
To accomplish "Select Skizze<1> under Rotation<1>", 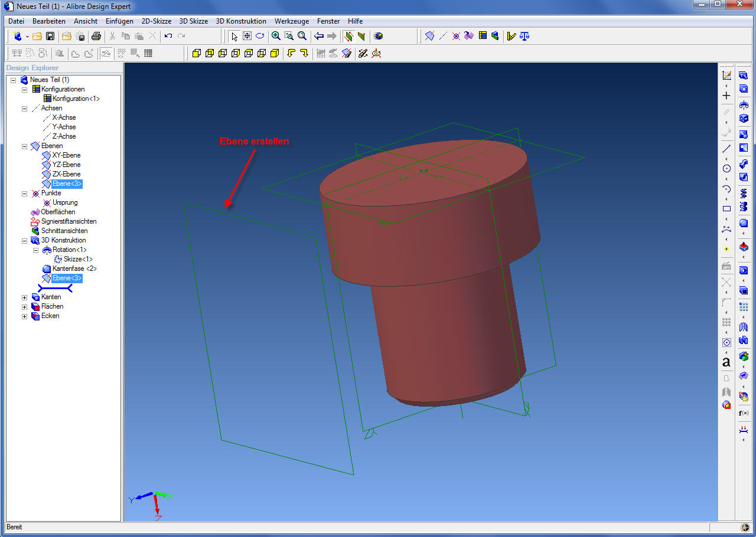I will pos(78,259).
